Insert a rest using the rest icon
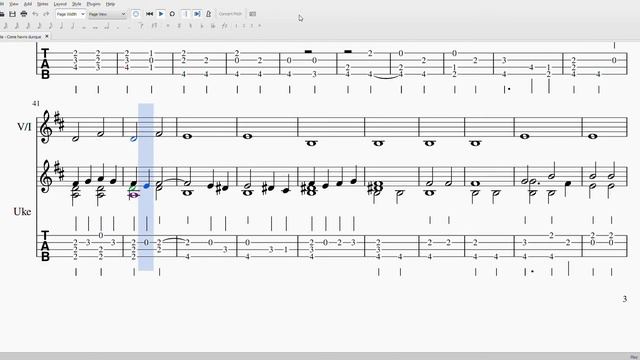The image size is (640, 360). point(154,26)
